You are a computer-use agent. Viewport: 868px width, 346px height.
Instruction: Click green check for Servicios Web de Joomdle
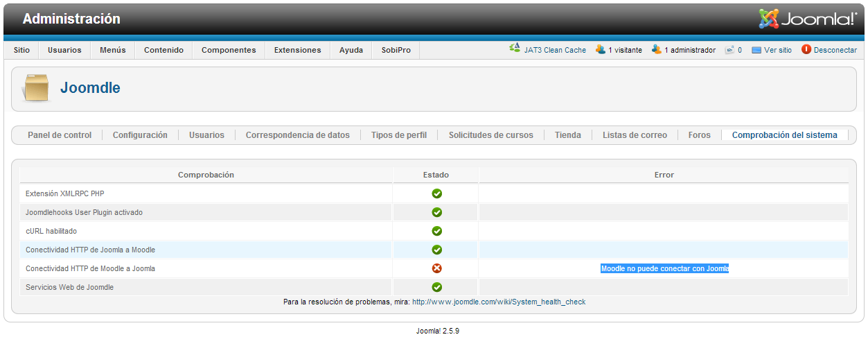[437, 287]
